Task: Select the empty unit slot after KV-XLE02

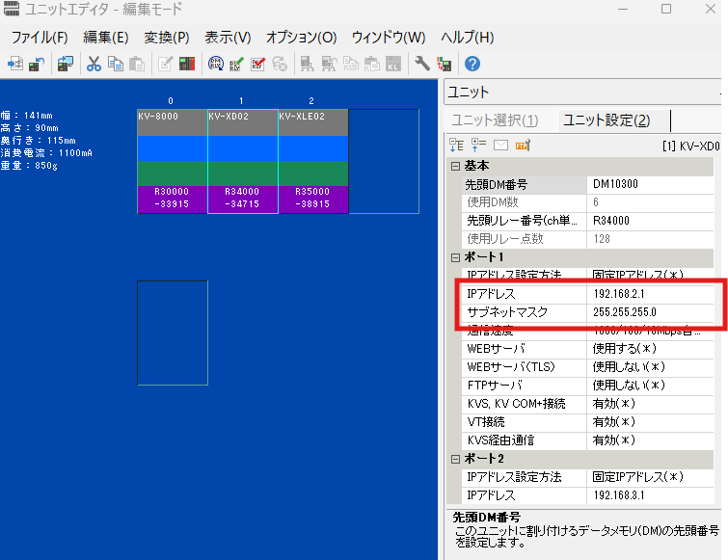Action: coord(384,162)
